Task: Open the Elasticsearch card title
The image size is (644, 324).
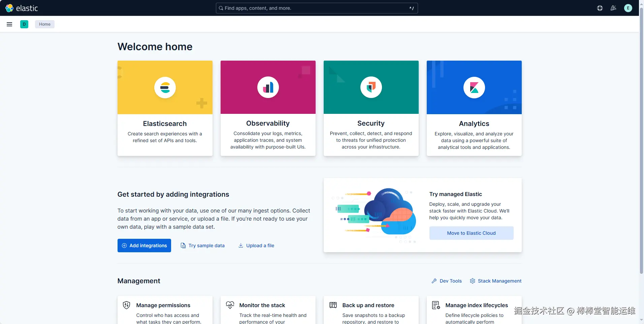Action: [165, 124]
